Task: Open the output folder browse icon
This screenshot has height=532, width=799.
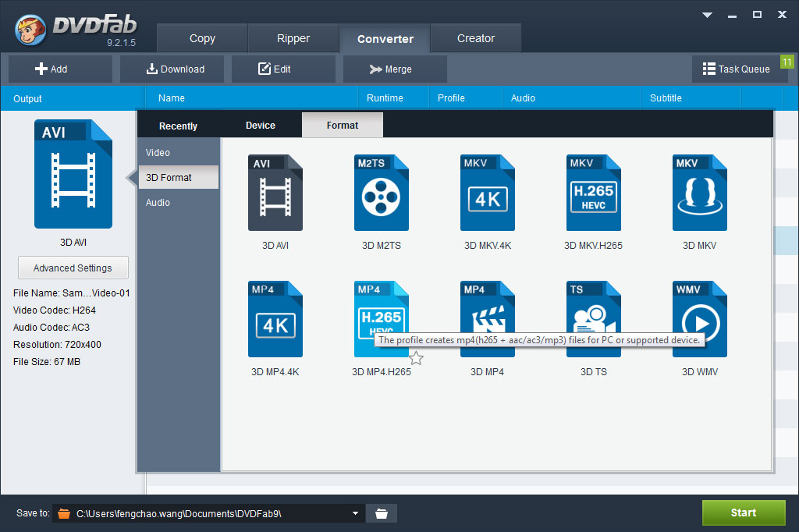Action: pyautogui.click(x=381, y=513)
